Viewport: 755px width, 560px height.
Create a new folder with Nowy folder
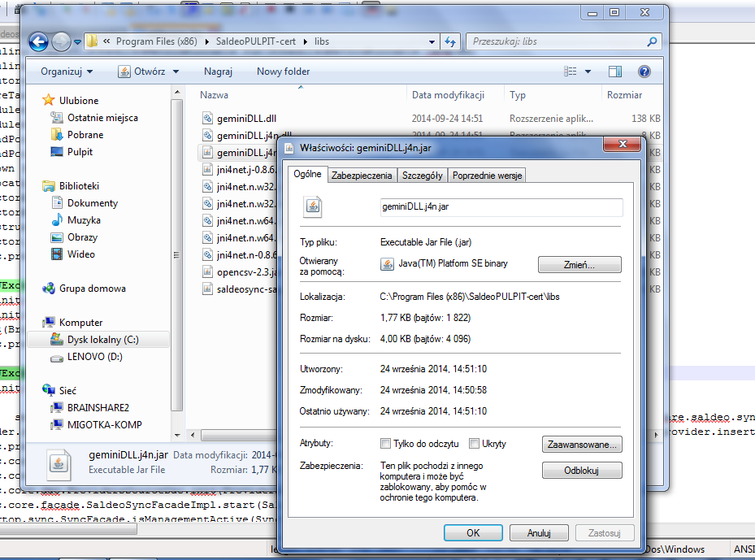[x=283, y=72]
